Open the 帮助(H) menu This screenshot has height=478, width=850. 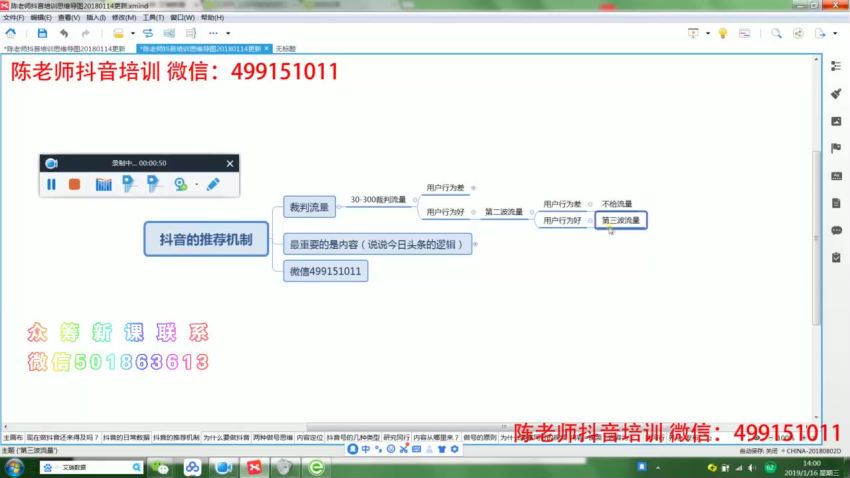212,18
